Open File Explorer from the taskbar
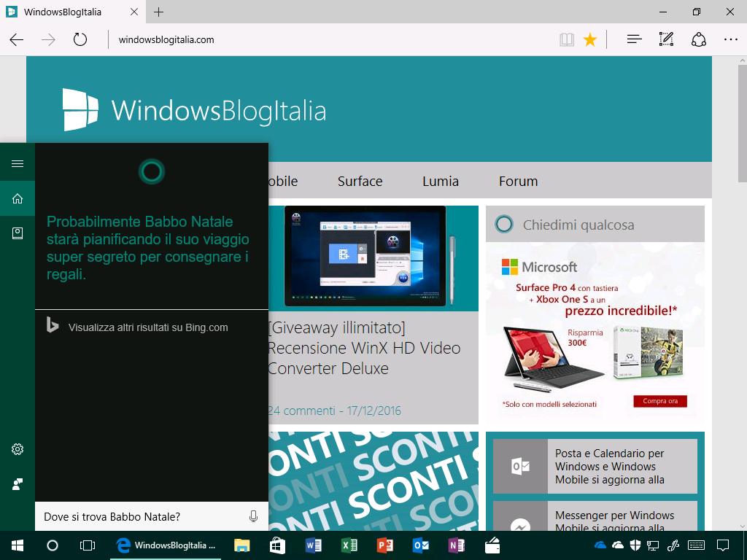 [x=242, y=545]
